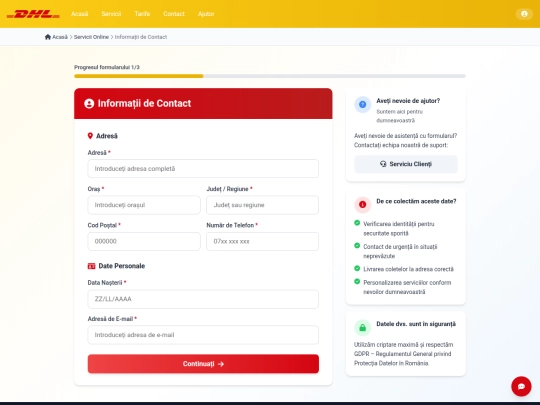
Task: Click green checkmark beside Personalizarea serviciilor
Action: click(357, 281)
